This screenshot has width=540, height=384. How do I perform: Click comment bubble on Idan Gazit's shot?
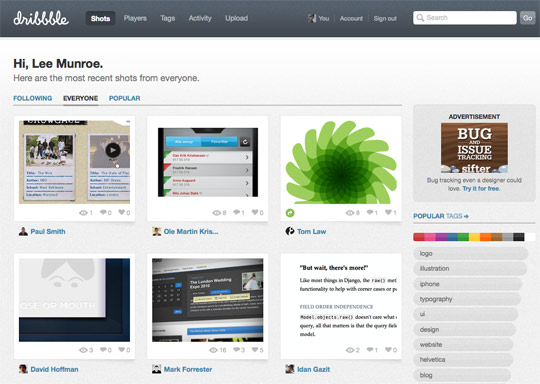click(370, 350)
